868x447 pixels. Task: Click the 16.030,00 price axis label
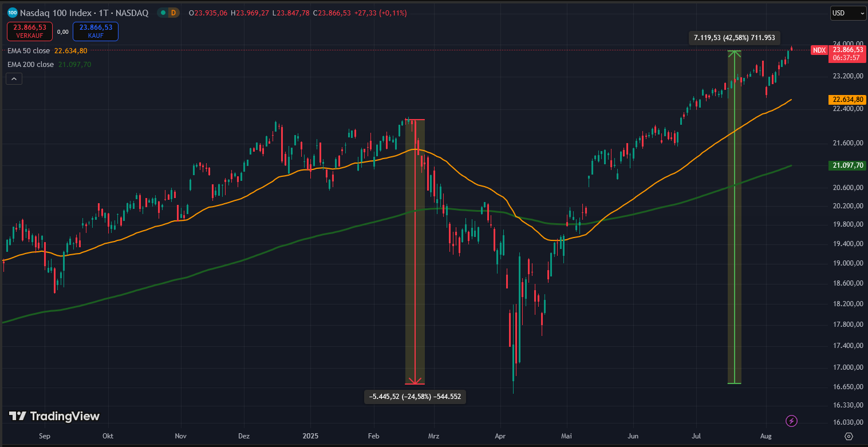847,422
